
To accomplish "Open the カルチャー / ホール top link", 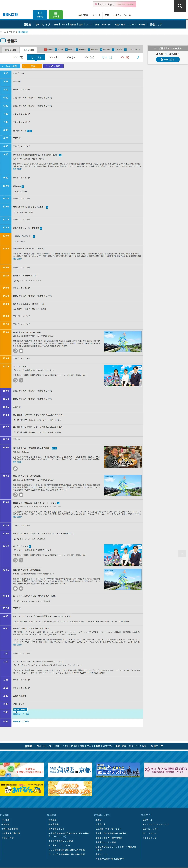I will click(x=122, y=15).
